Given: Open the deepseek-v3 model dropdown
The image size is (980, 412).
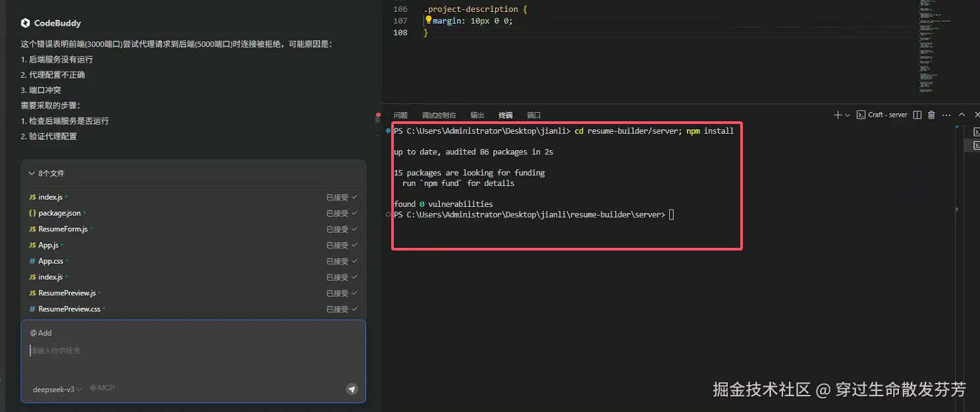Looking at the screenshot, I should point(57,390).
